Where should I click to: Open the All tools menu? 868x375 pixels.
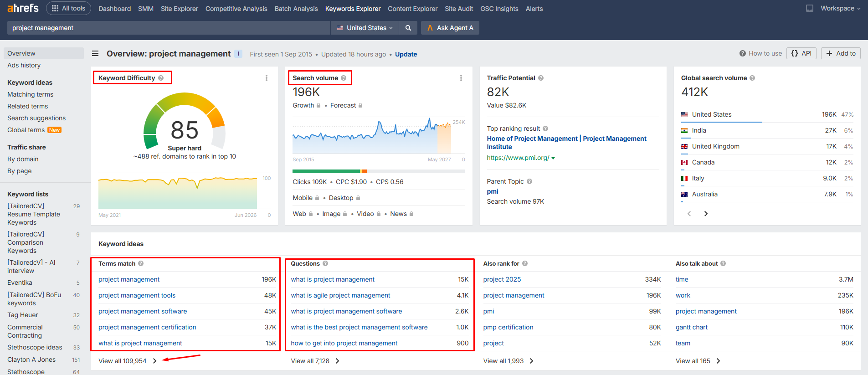click(x=68, y=8)
